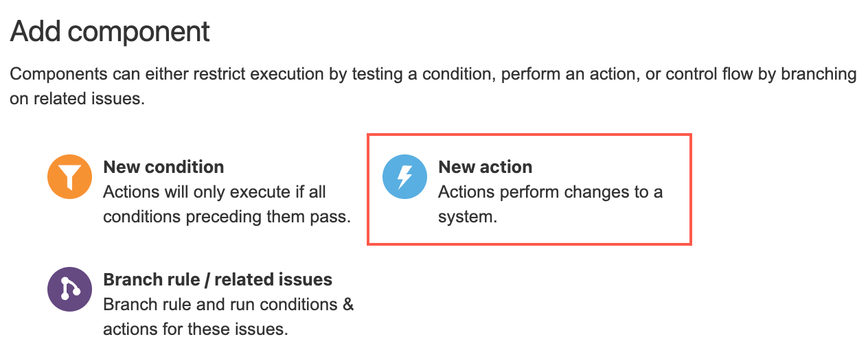Click the red highlighted box around New action
The width and height of the screenshot is (868, 350).
[529, 189]
